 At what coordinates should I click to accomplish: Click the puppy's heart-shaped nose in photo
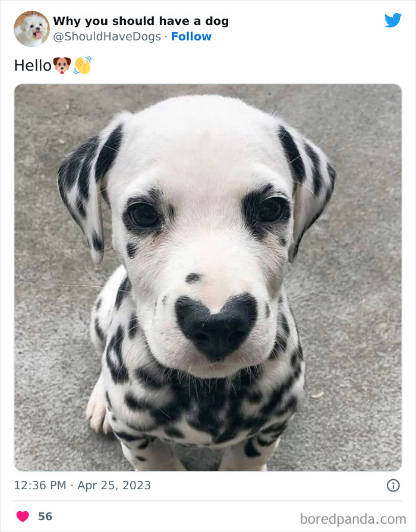[216, 326]
